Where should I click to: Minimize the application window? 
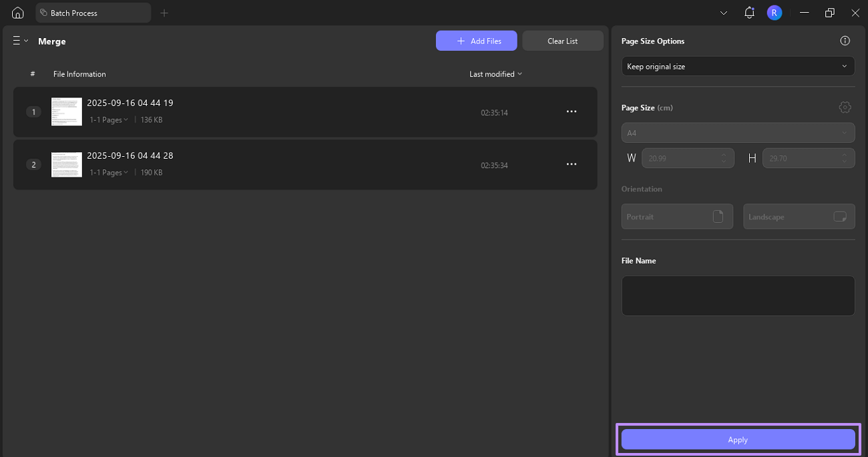(805, 13)
